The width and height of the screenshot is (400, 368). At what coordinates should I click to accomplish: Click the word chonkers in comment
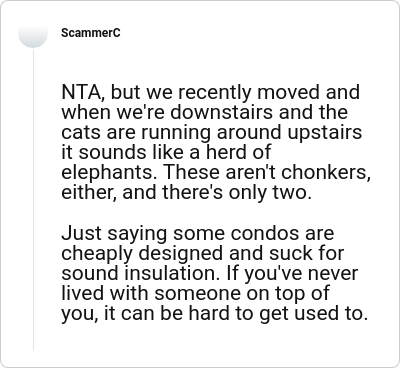point(326,172)
